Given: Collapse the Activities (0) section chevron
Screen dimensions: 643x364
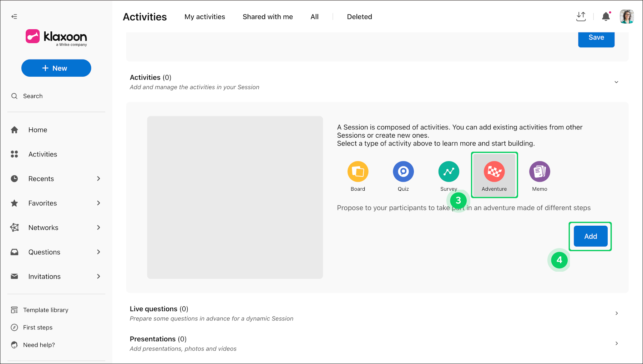Looking at the screenshot, I should (x=616, y=82).
